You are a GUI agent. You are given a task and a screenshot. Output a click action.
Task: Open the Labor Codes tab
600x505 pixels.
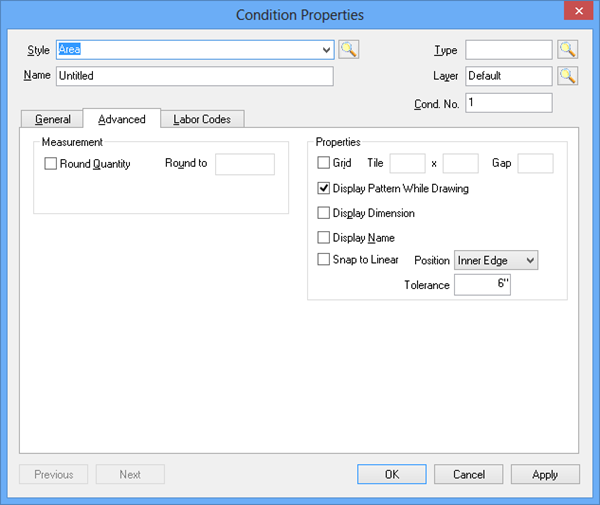tap(202, 119)
